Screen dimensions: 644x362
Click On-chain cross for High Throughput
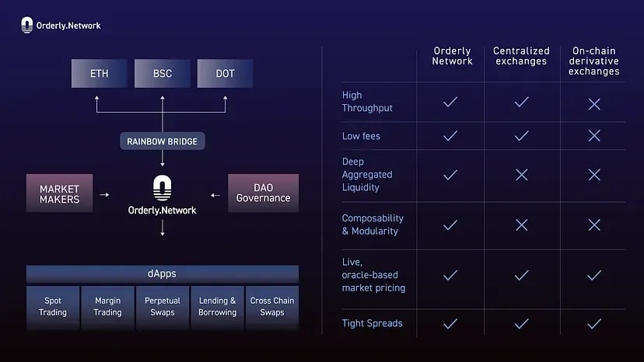(x=594, y=103)
